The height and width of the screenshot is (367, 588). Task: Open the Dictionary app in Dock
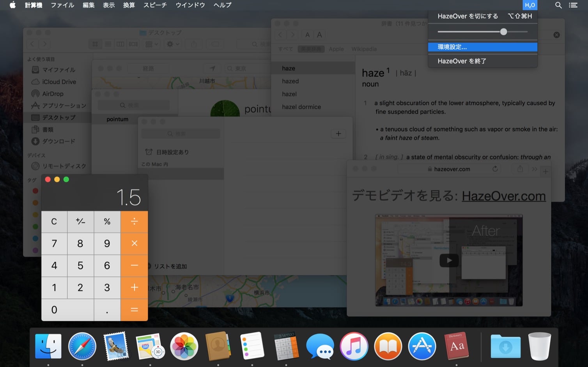[456, 346]
